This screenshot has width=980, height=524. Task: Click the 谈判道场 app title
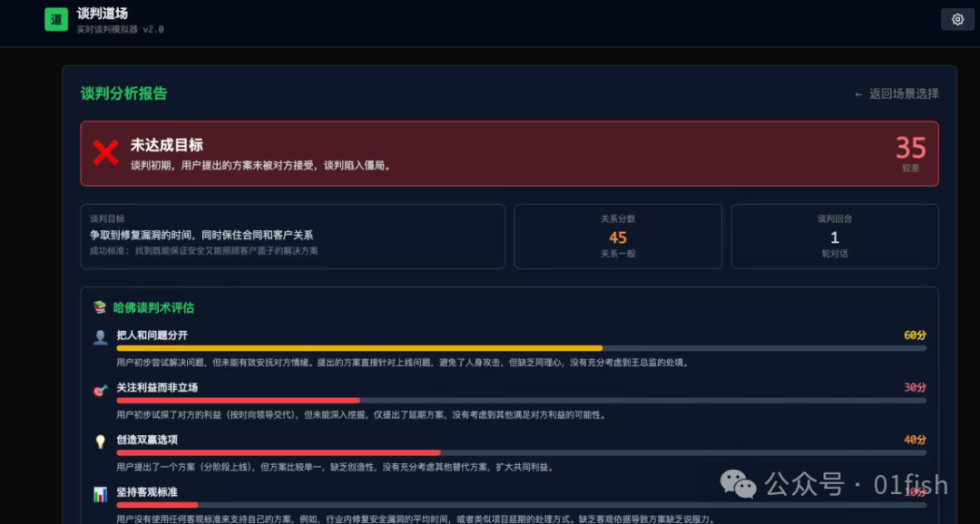point(102,14)
